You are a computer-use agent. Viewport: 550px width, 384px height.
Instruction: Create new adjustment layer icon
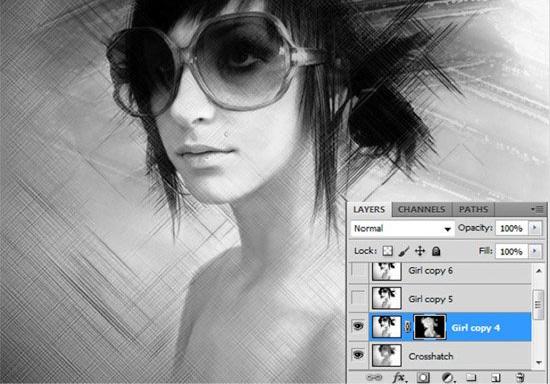[x=447, y=378]
